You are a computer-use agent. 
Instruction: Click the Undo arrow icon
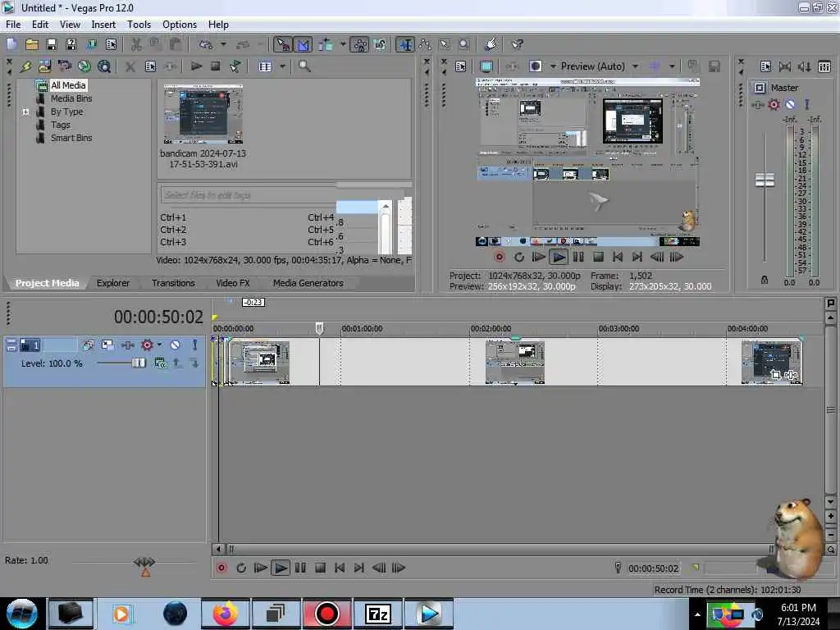[206, 44]
